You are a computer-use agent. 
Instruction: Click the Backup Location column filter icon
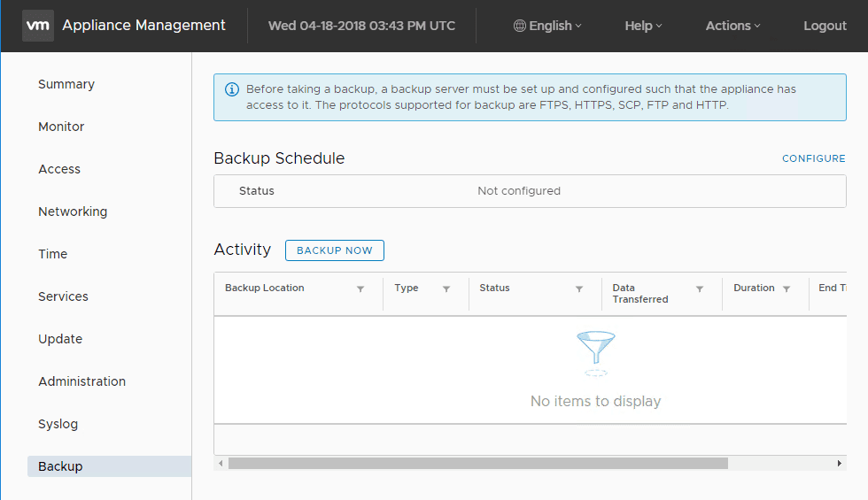360,289
